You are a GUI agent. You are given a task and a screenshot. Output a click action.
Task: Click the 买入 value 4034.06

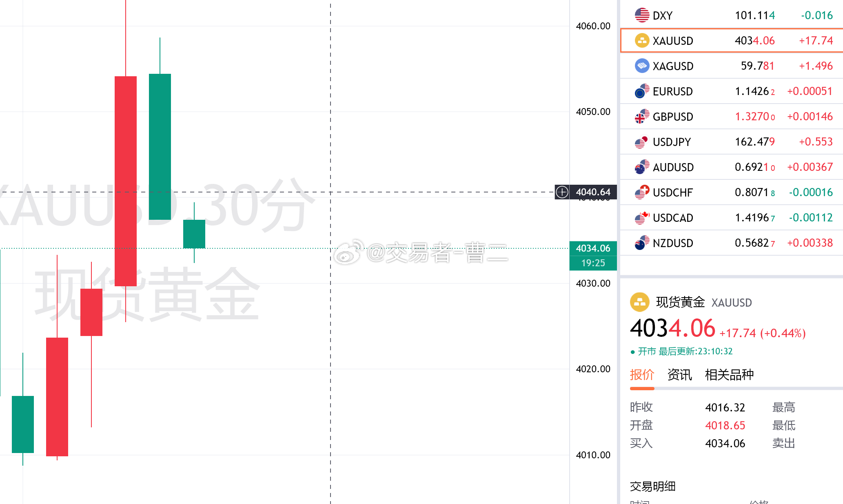tap(725, 443)
